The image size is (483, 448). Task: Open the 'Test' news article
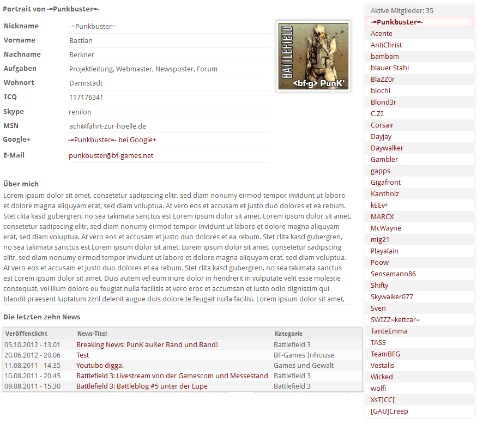click(x=82, y=355)
